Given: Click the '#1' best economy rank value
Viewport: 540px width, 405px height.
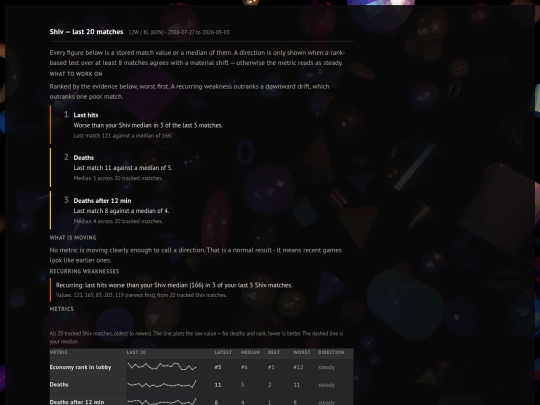Looking at the screenshot, I should (x=271, y=367).
